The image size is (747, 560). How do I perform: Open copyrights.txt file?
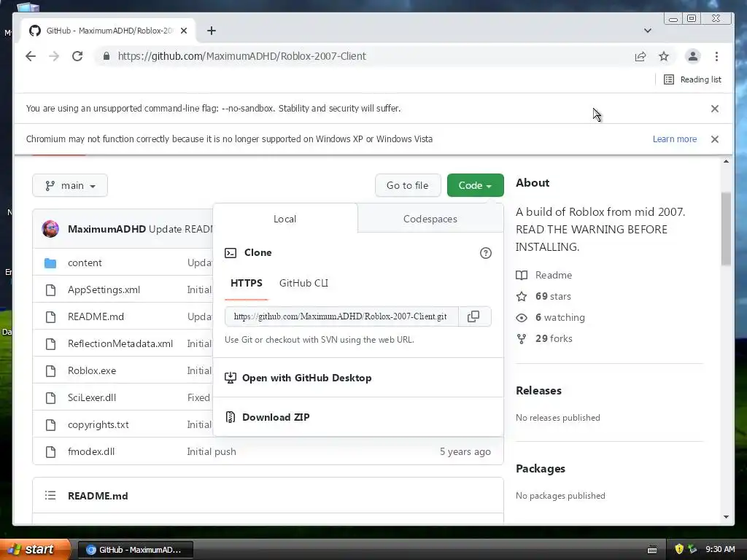tap(98, 425)
